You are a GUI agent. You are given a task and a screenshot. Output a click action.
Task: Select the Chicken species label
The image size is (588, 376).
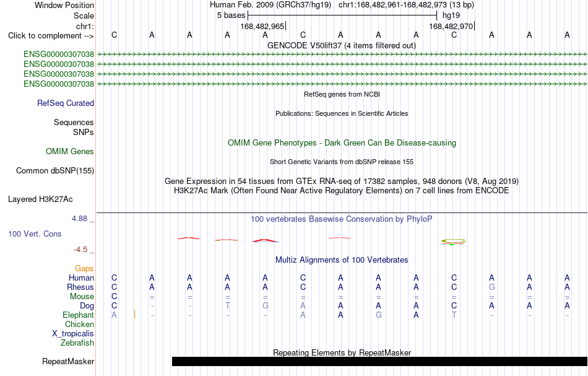tap(79, 324)
